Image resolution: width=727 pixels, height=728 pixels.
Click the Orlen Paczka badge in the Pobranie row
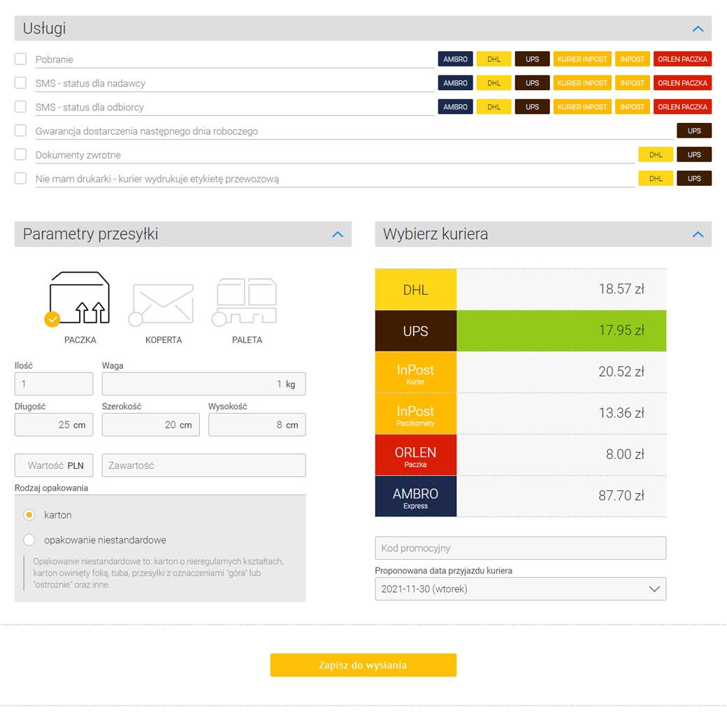tap(682, 59)
